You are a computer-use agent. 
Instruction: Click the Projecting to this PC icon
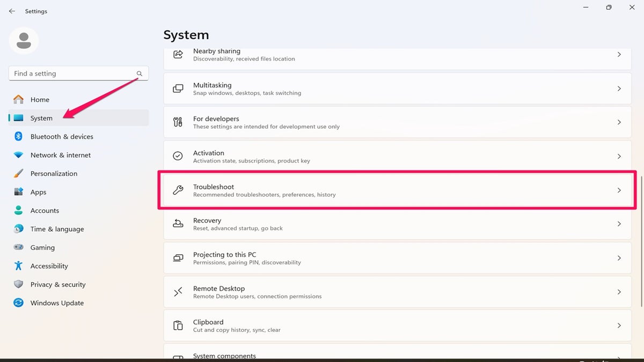click(178, 258)
